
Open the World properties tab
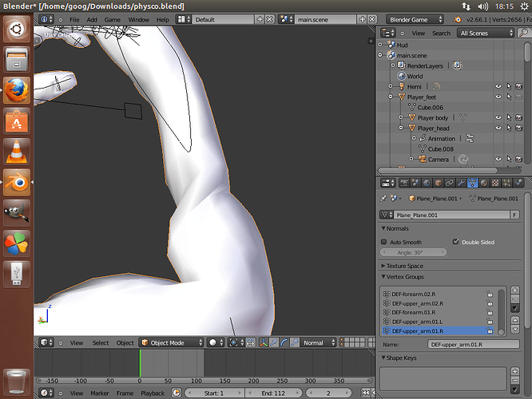pyautogui.click(x=427, y=183)
